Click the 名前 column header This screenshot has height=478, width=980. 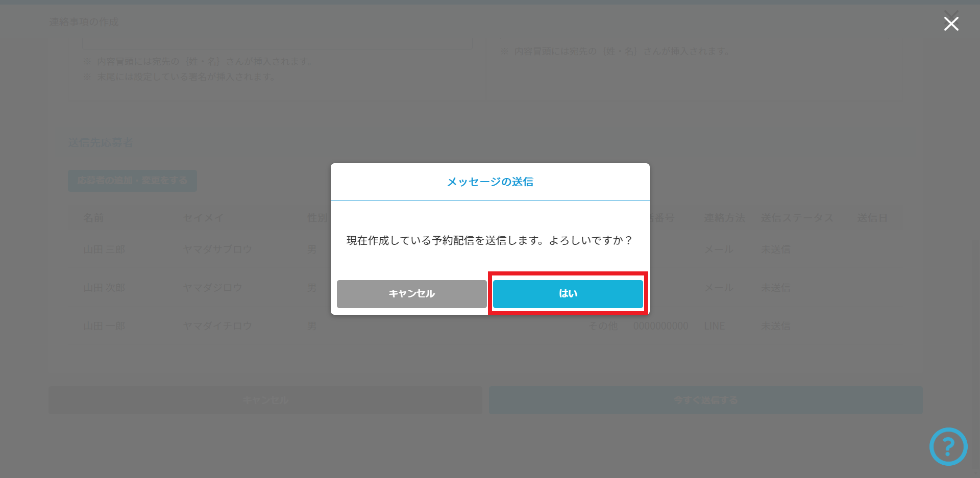93,218
